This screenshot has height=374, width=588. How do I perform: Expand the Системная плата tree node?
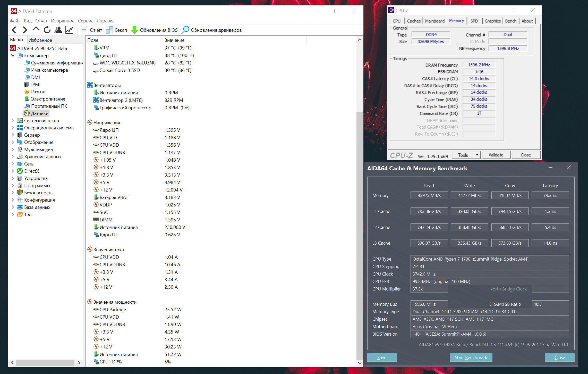click(13, 121)
